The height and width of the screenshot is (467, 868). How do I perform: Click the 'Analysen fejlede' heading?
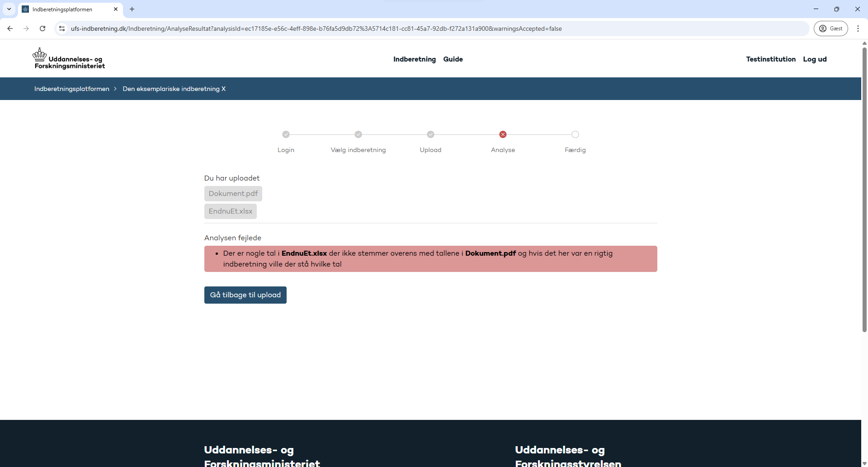click(x=233, y=238)
